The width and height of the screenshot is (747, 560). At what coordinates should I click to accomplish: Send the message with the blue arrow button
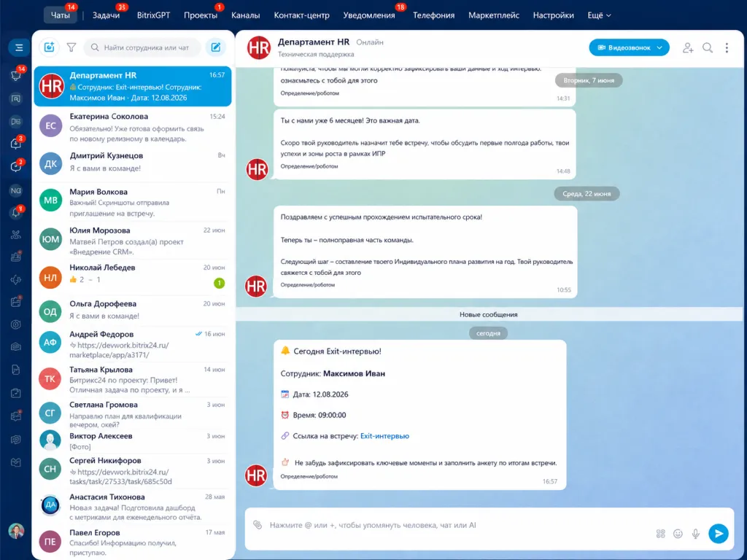[719, 533]
